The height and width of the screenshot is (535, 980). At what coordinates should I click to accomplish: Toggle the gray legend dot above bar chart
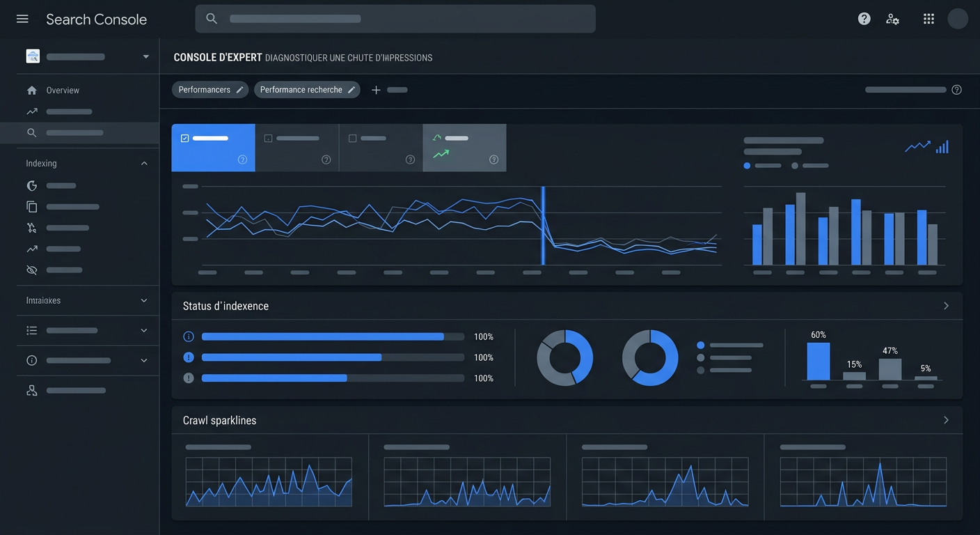pos(795,166)
